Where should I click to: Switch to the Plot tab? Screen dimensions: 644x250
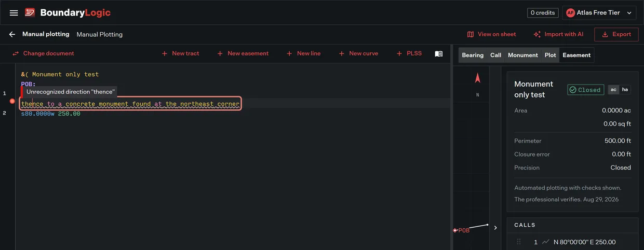551,55
